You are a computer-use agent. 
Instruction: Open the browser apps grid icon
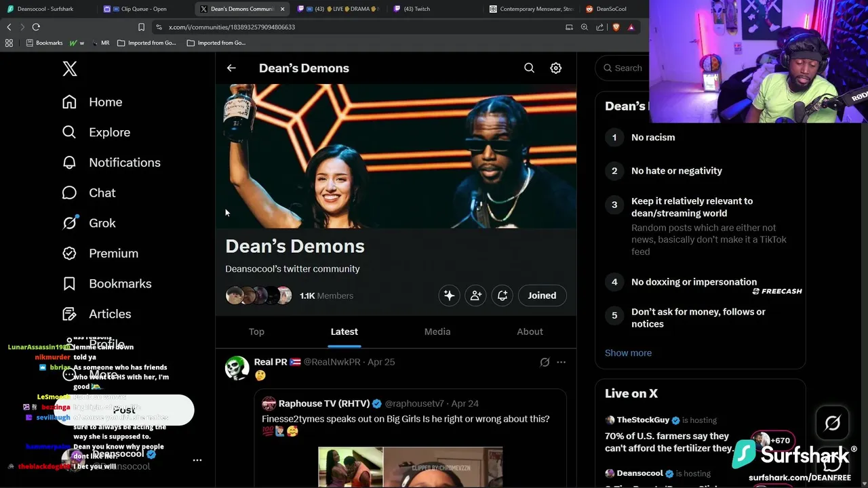tap(9, 43)
